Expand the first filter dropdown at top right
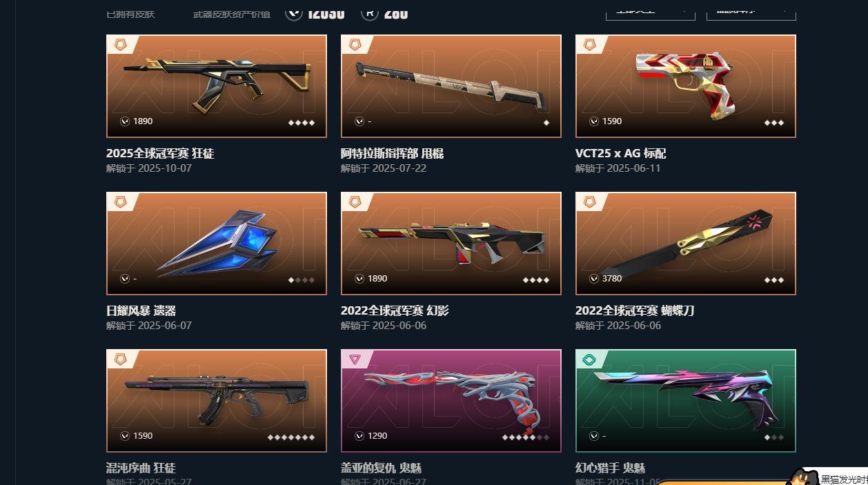Screen dimensions: 868x485 (651, 10)
